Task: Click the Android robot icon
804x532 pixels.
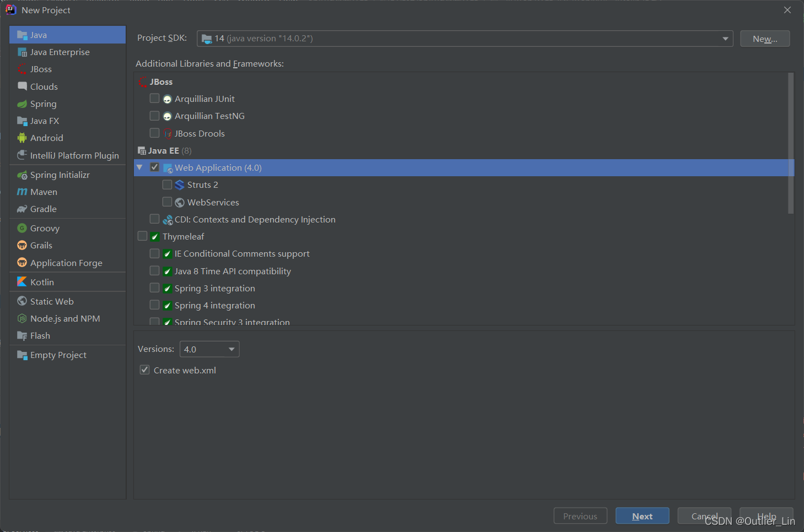Action: (22, 138)
